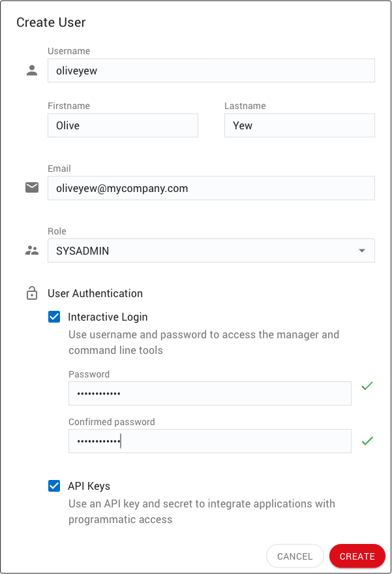Viewport: 392px width, 574px height.
Task: Disable the API Keys checkbox
Action: (x=54, y=486)
